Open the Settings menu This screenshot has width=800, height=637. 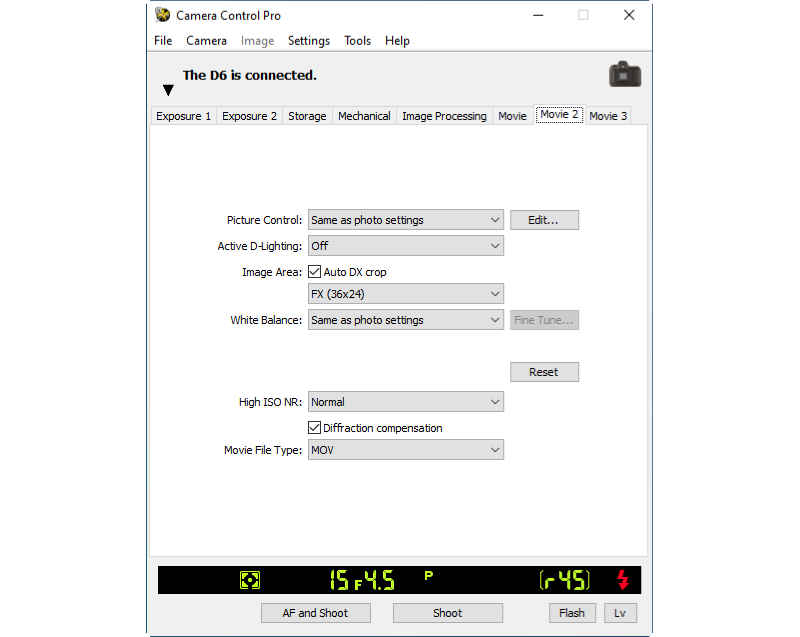[309, 41]
